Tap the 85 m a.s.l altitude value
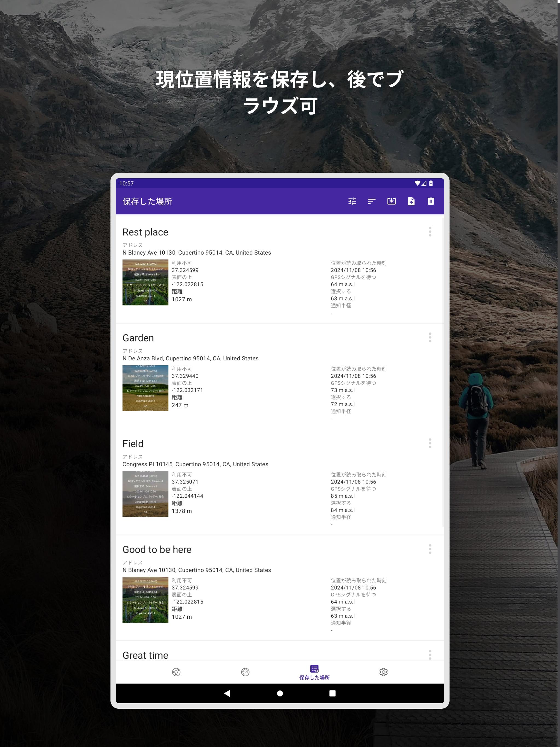This screenshot has height=747, width=560. tap(343, 496)
